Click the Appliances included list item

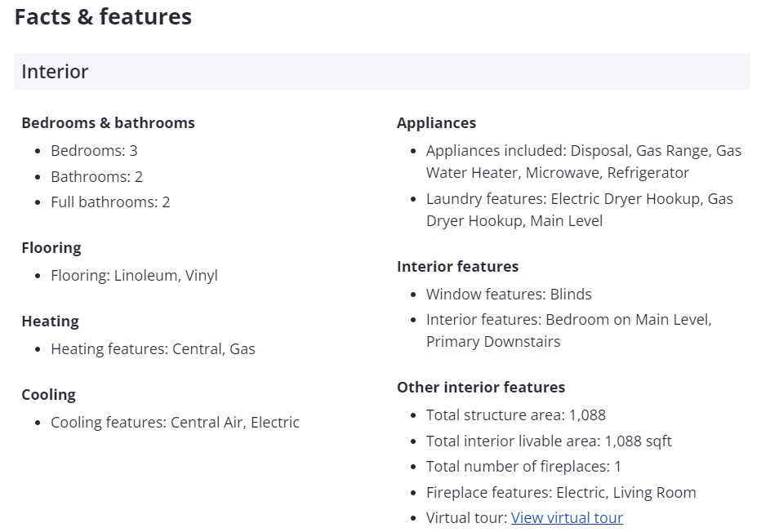click(584, 162)
